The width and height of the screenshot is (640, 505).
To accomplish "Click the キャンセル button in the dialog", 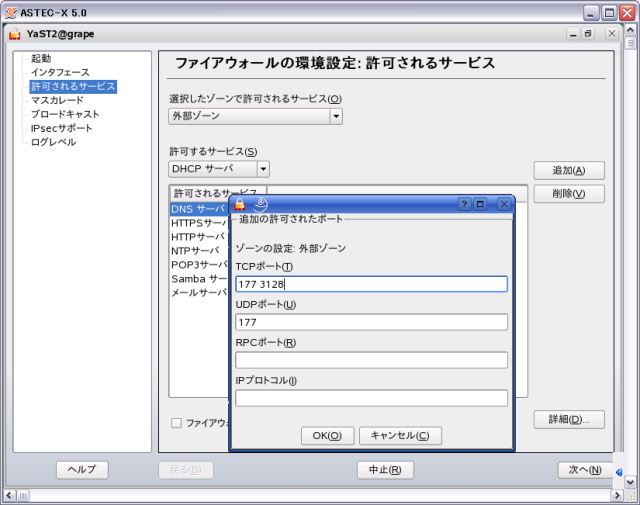I will tap(400, 435).
